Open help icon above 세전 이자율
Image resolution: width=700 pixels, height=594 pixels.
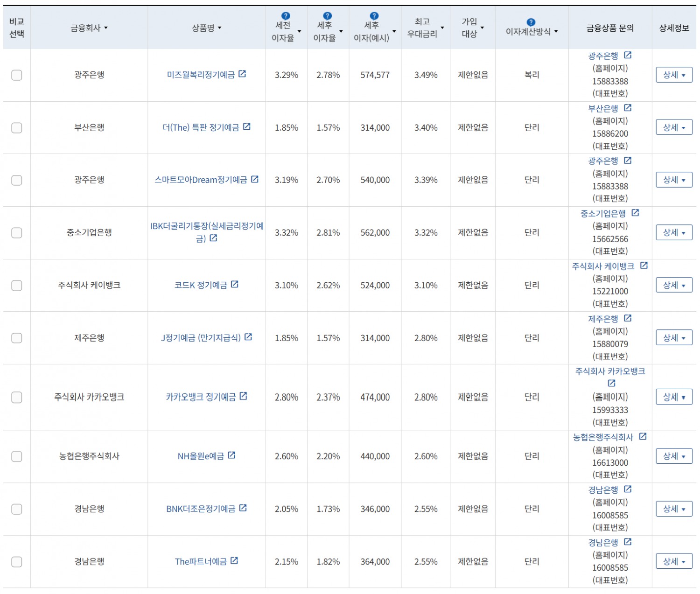pos(286,16)
